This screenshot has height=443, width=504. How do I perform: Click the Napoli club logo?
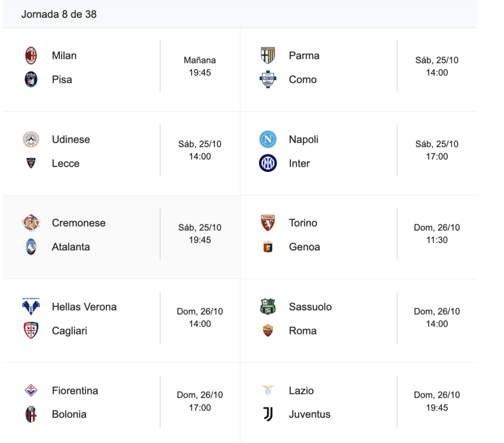coord(268,140)
